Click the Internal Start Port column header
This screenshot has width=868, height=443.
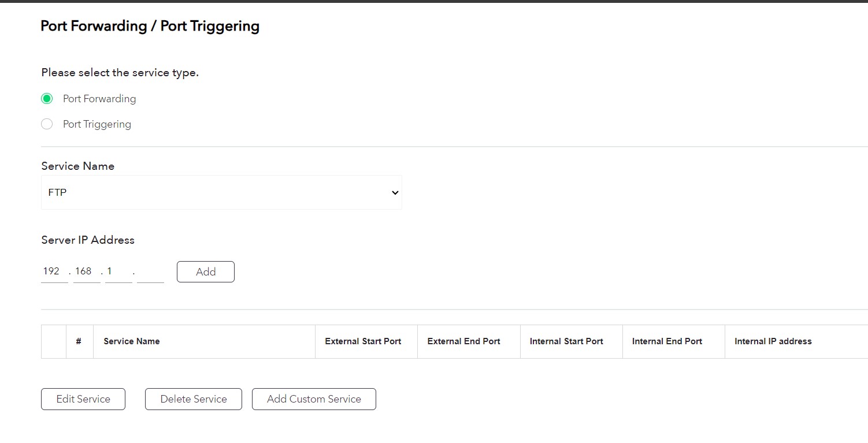[566, 341]
